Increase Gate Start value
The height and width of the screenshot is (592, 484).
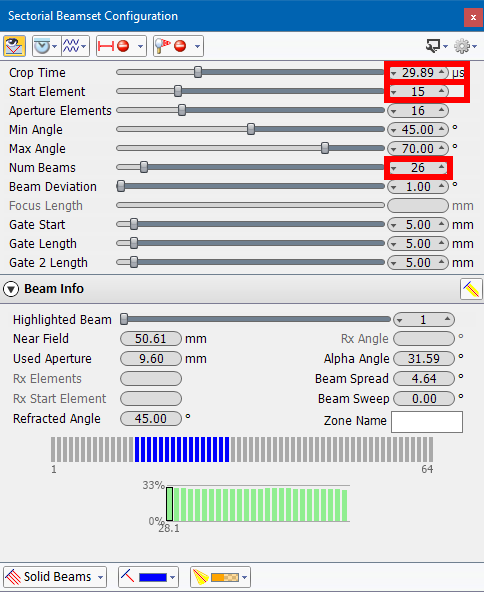[x=441, y=224]
